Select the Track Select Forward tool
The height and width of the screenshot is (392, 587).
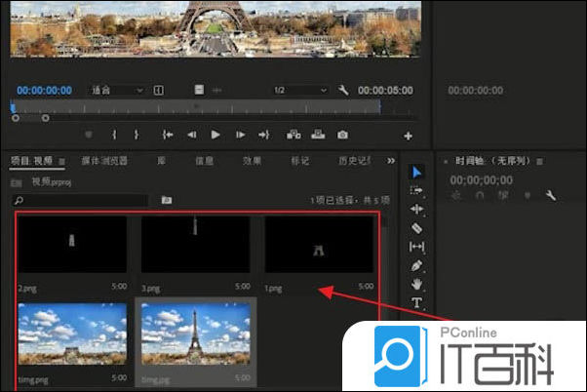pyautogui.click(x=416, y=190)
